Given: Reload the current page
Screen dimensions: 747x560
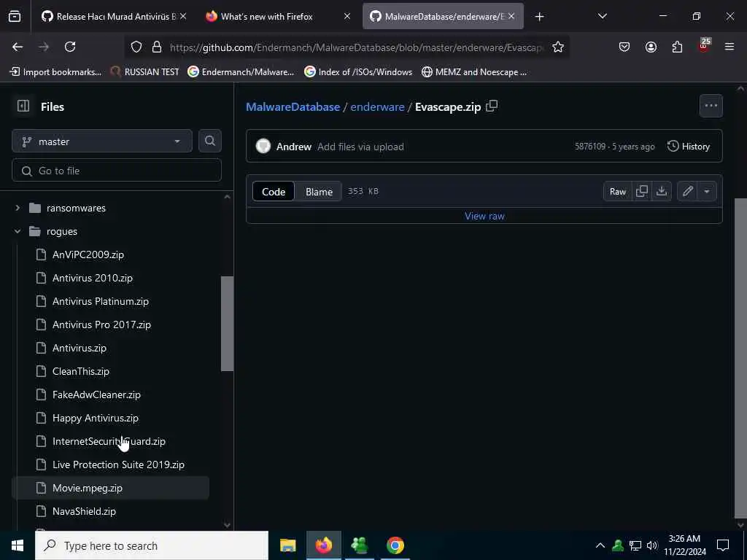Looking at the screenshot, I should 70,47.
